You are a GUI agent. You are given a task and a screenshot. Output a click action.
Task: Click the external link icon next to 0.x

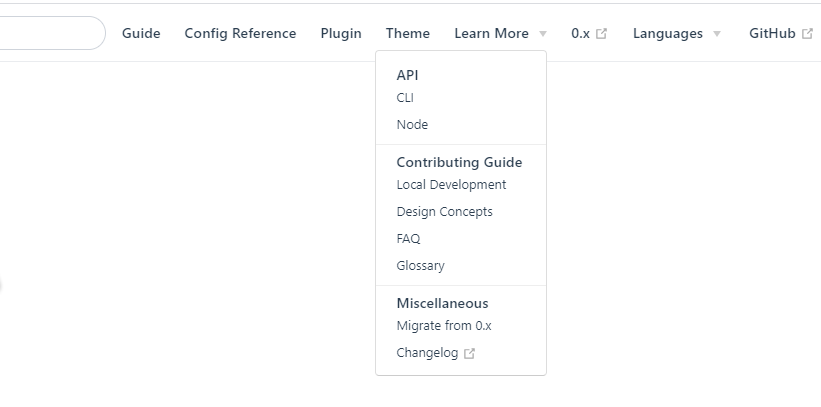(x=602, y=34)
